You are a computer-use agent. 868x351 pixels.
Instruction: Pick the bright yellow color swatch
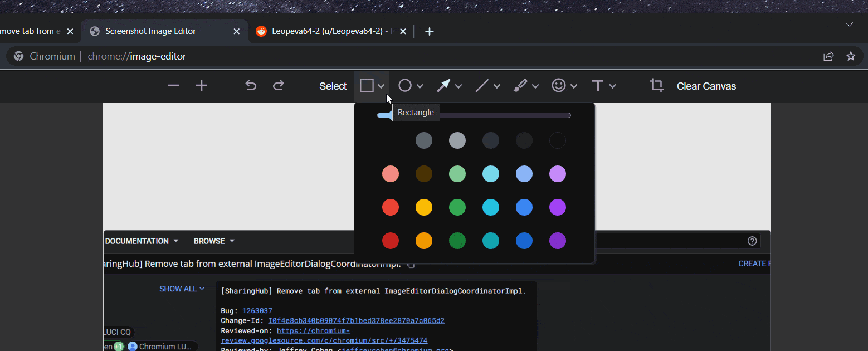click(x=424, y=207)
